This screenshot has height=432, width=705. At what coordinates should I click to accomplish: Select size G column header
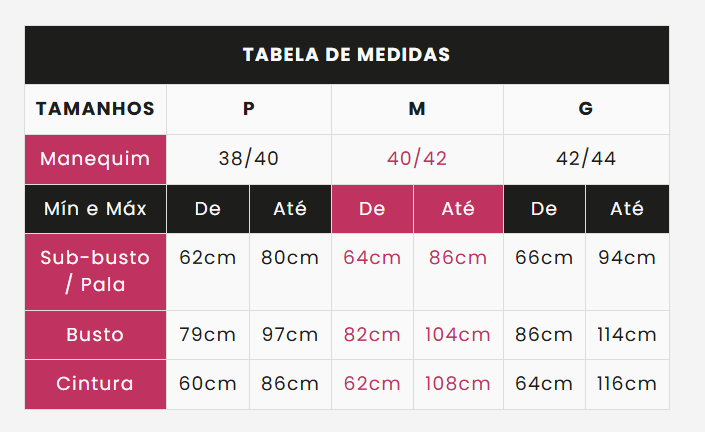pyautogui.click(x=586, y=109)
